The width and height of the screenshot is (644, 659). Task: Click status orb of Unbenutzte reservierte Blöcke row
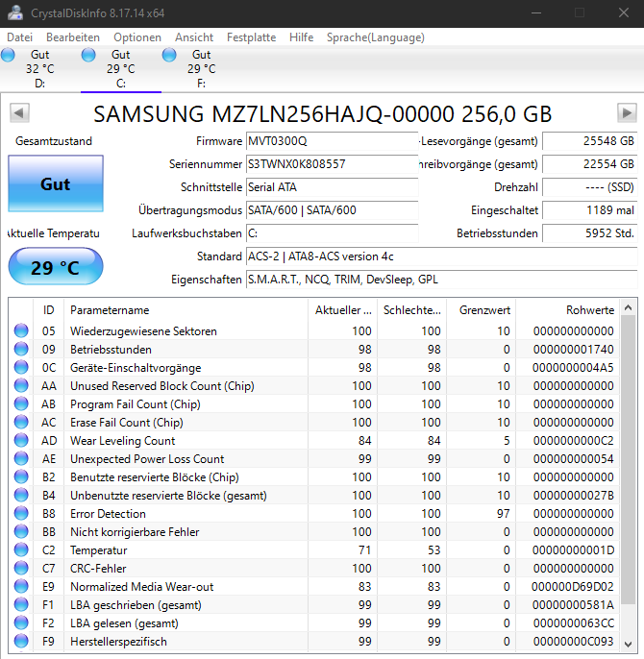[21, 495]
